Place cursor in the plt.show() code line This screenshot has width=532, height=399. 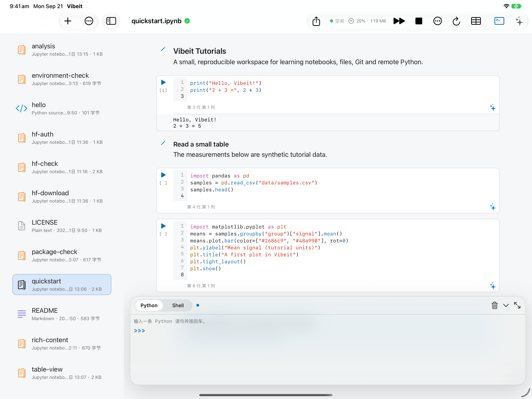click(205, 269)
